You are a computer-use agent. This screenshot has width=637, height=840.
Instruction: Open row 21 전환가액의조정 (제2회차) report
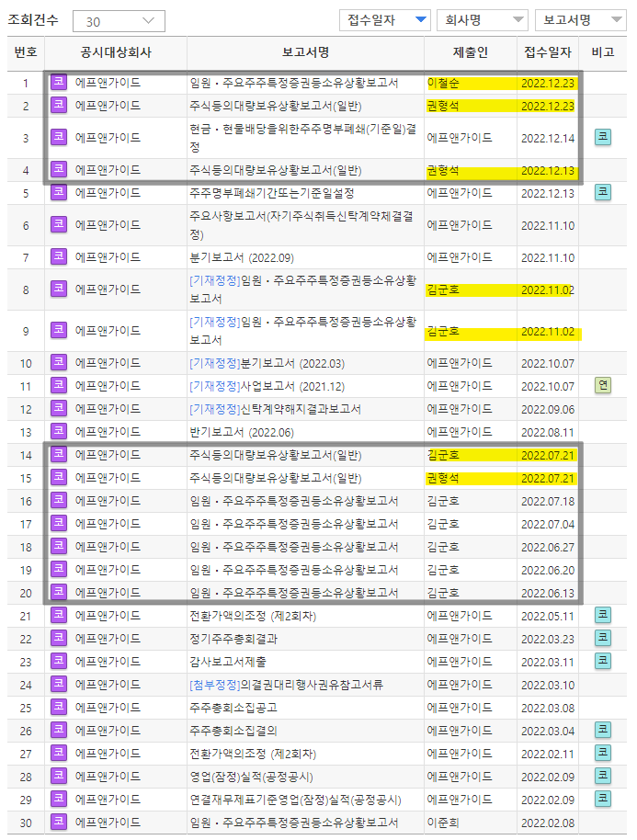[x=253, y=616]
